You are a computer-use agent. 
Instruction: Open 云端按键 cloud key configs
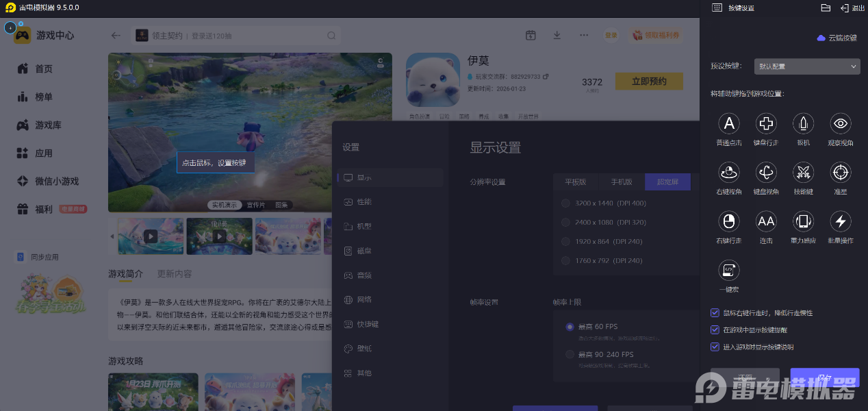click(837, 38)
